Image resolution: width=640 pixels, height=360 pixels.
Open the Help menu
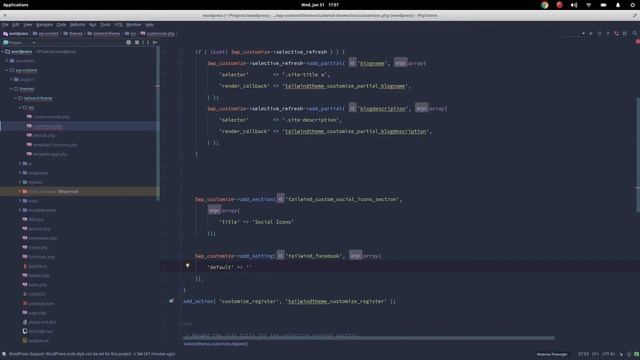pos(149,25)
